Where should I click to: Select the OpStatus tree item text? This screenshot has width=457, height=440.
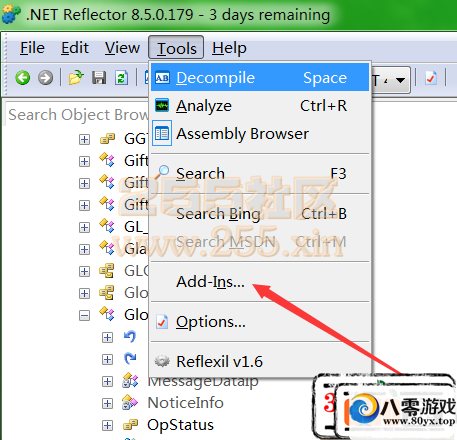(180, 425)
